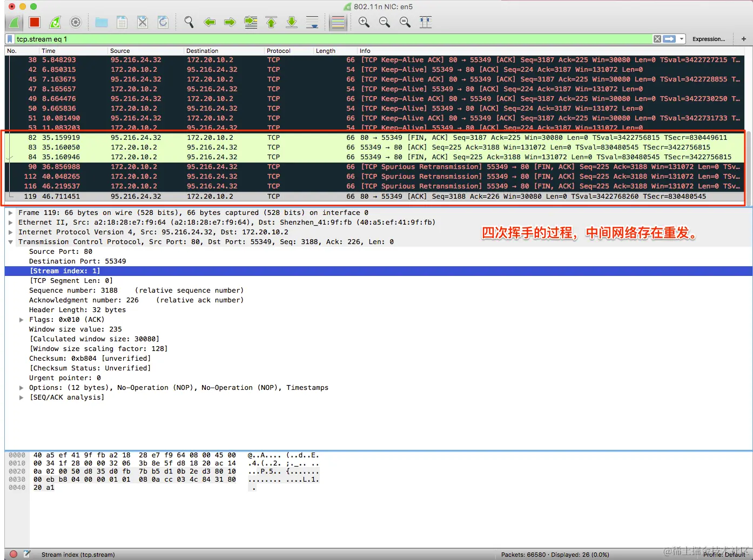Viewport: 753px width, 560px height.
Task: Expand the Internet Protocol Version 4 row
Action: coord(10,232)
